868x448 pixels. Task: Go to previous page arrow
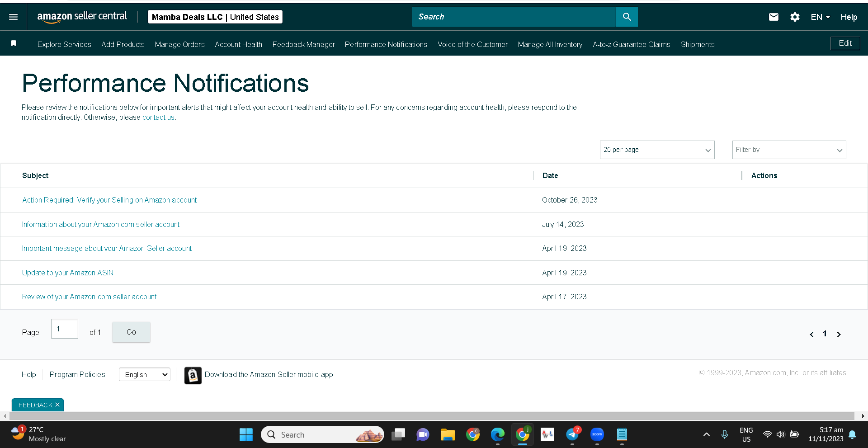[x=811, y=335]
